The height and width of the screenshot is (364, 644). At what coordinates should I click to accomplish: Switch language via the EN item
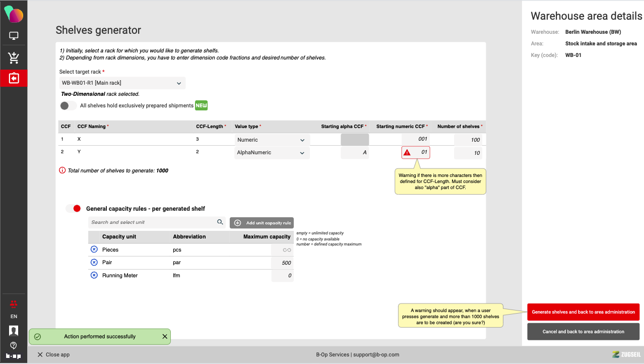point(14,317)
